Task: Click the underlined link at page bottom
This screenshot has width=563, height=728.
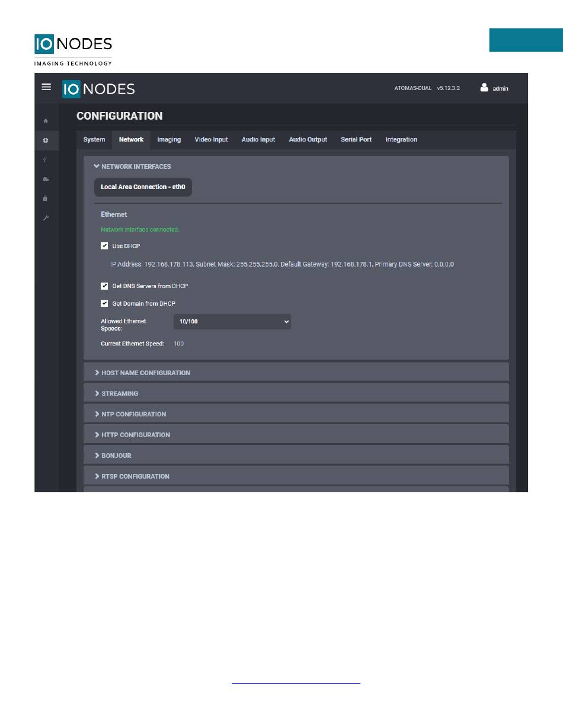Action: pyautogui.click(x=296, y=683)
